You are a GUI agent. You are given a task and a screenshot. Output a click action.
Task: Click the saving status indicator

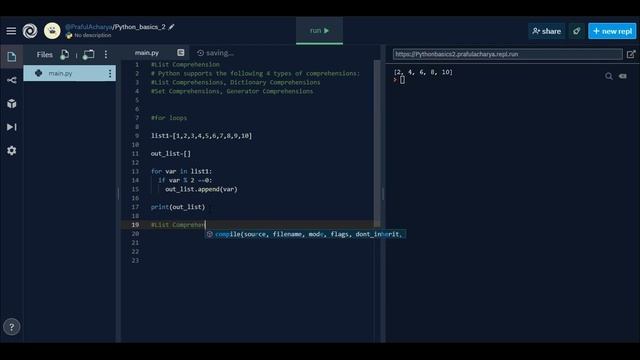pyautogui.click(x=215, y=53)
